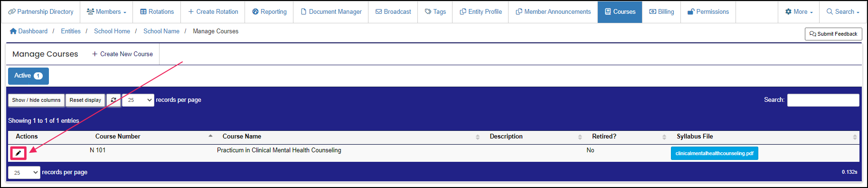Image resolution: width=868 pixels, height=188 pixels.
Task: Go to Rotations in the top nav
Action: 157,11
